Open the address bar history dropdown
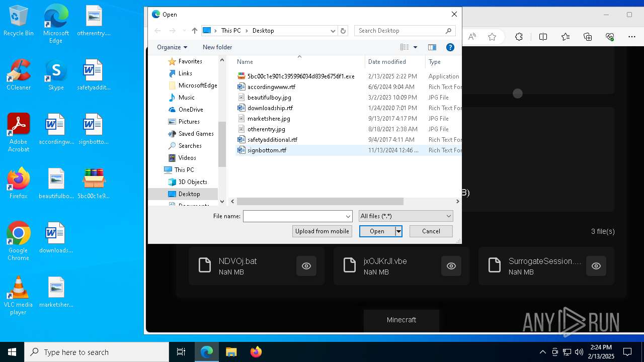 (333, 31)
